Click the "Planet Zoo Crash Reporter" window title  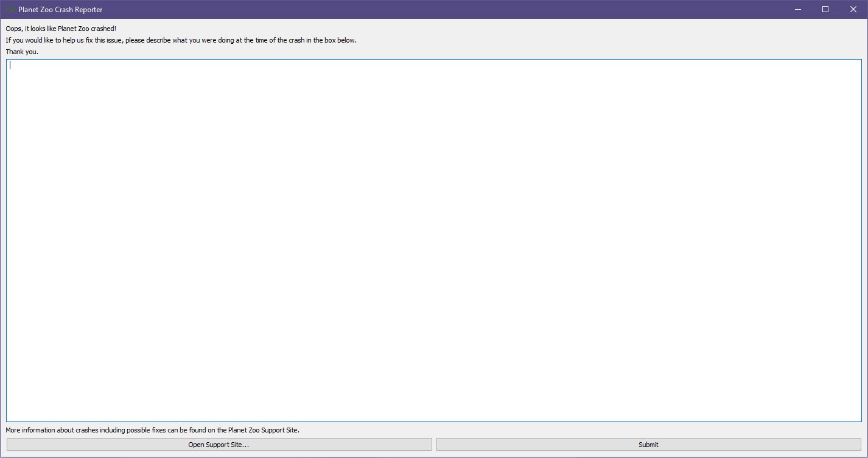pyautogui.click(x=60, y=10)
